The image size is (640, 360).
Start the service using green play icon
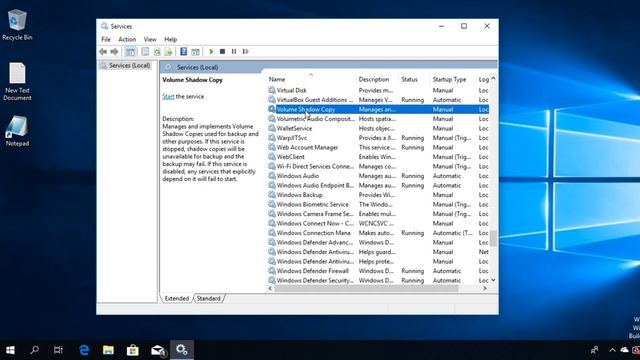pyautogui.click(x=211, y=51)
